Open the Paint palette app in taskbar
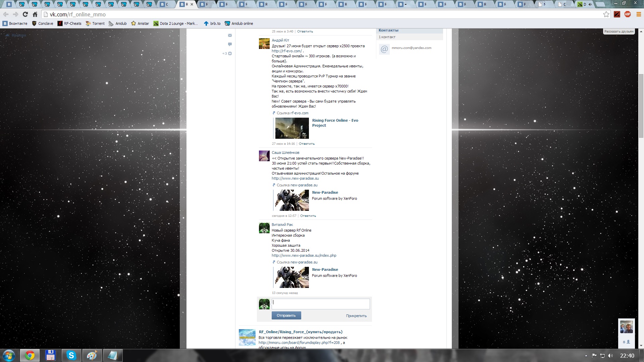This screenshot has height=362, width=644. pyautogui.click(x=92, y=355)
